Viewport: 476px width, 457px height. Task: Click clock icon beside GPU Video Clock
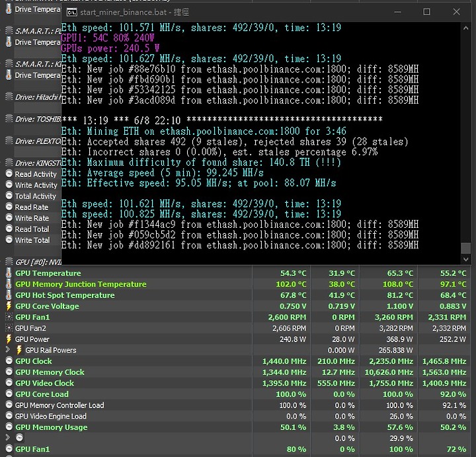tap(9, 383)
